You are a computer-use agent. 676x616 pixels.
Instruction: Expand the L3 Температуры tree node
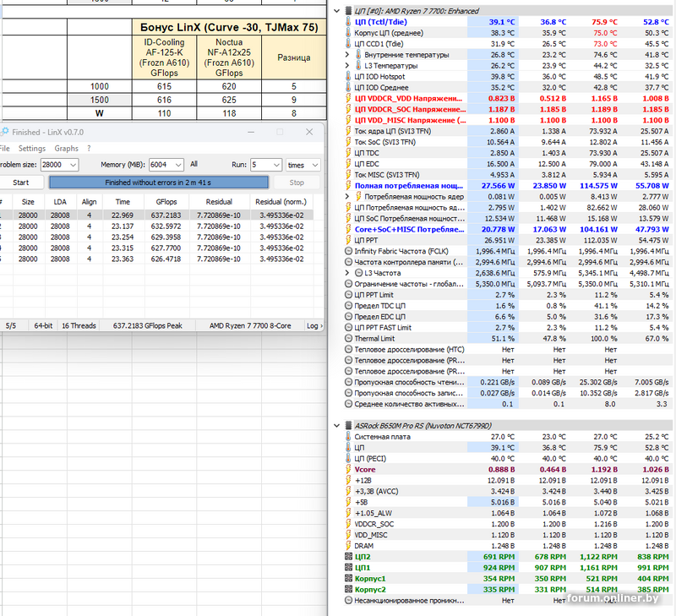tap(346, 66)
